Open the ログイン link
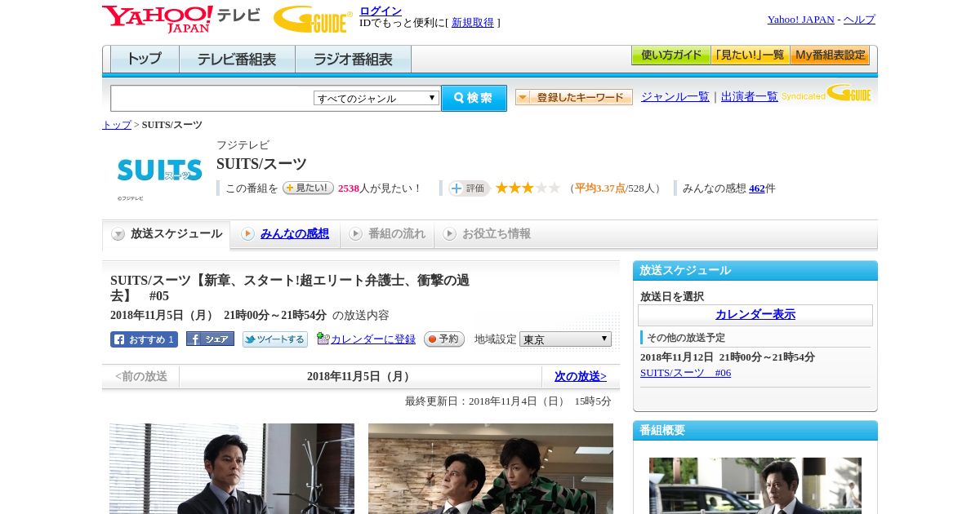The image size is (980, 514). (x=381, y=11)
